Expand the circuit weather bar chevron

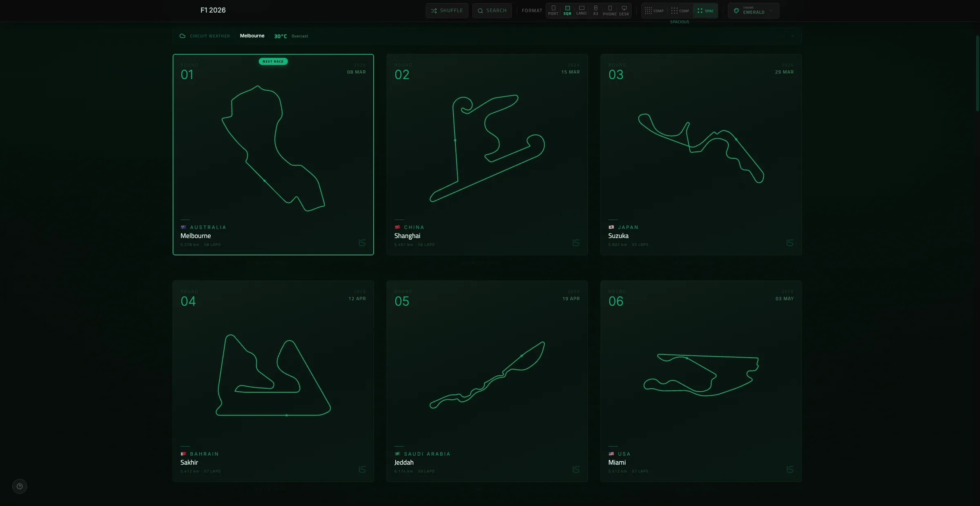tap(793, 36)
